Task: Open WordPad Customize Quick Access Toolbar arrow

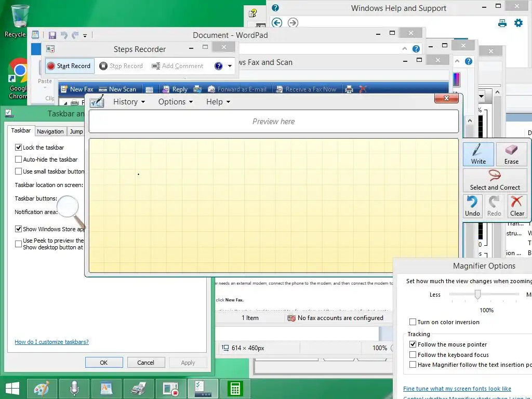Action: (85, 35)
